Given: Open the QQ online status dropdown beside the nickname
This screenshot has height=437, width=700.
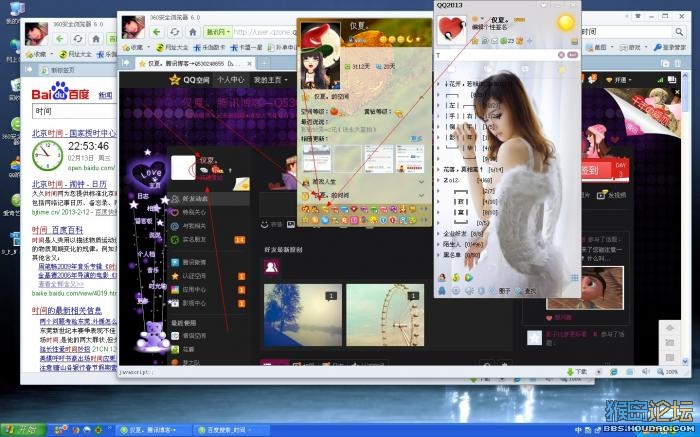Looking at the screenshot, I should coord(483,19).
